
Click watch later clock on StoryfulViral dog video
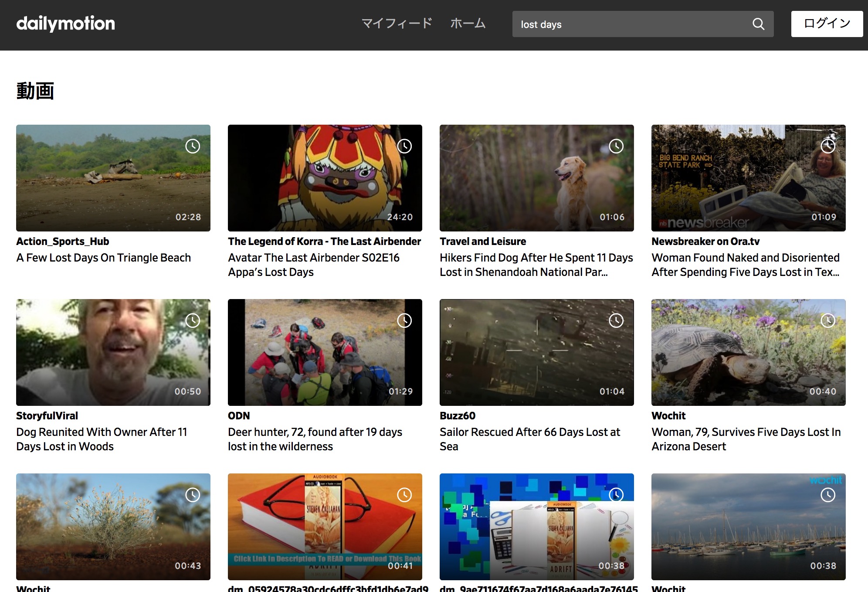pyautogui.click(x=193, y=320)
